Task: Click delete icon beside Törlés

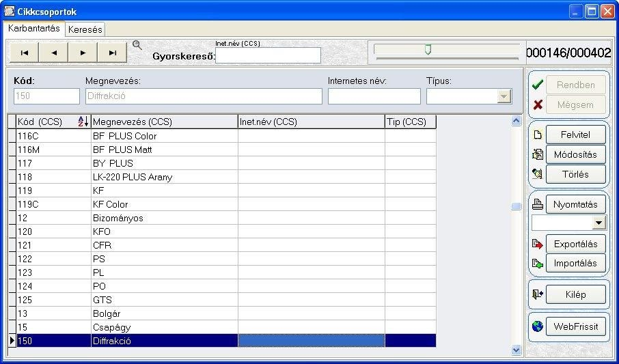Action: [x=537, y=173]
